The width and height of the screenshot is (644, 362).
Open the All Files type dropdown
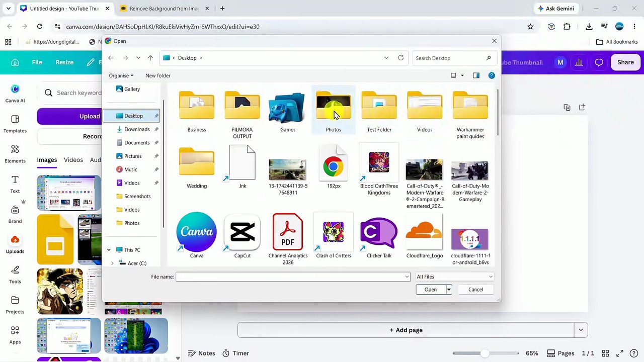click(454, 277)
